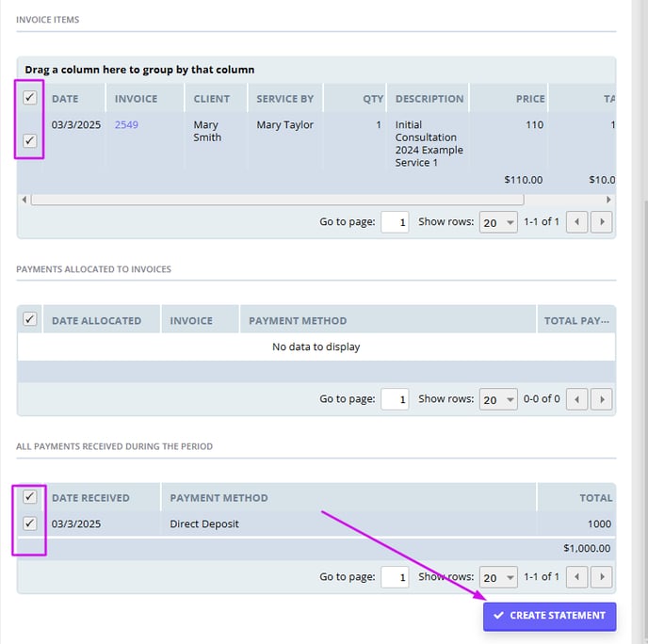Viewport: 648px width, 644px height.
Task: Sort by DATE RECEIVED column header
Action: [102, 498]
